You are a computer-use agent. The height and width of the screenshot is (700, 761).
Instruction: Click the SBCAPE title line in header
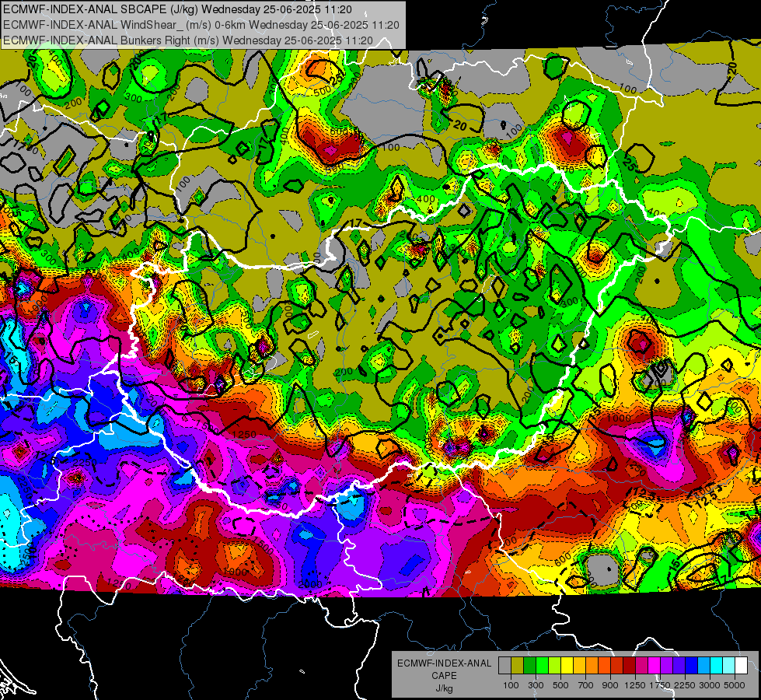(x=177, y=9)
